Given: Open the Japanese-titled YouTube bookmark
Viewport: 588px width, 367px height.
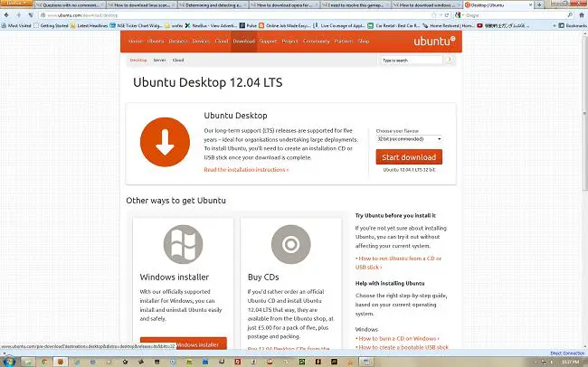Looking at the screenshot, I should click(x=503, y=25).
